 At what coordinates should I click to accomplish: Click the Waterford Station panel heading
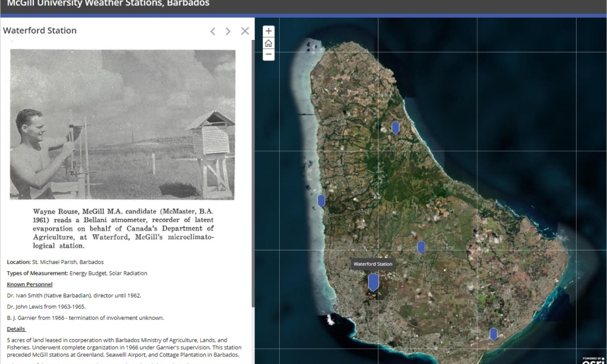pyautogui.click(x=40, y=31)
